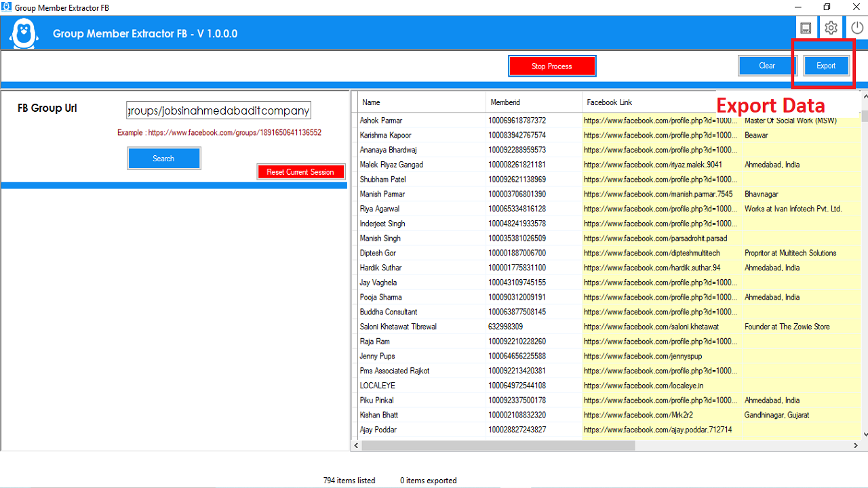Image resolution: width=868 pixels, height=488 pixels.
Task: Click the right arrow of horizontal scrollbar
Action: [856, 445]
